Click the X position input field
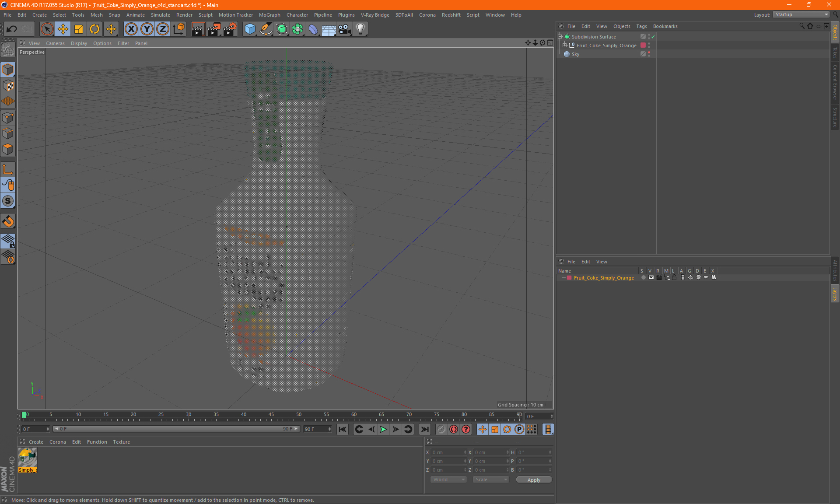 [x=448, y=452]
